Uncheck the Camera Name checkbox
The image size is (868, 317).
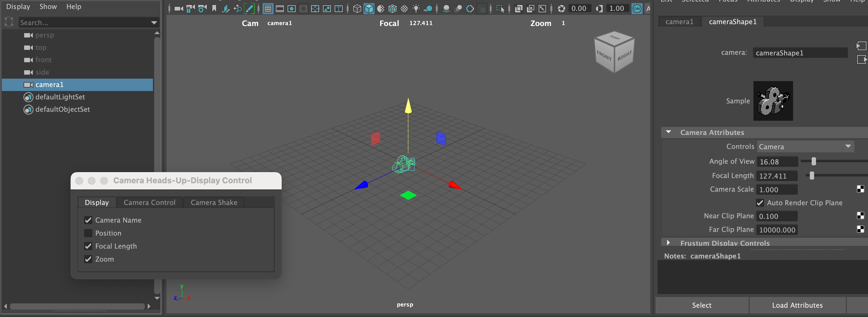(x=88, y=220)
